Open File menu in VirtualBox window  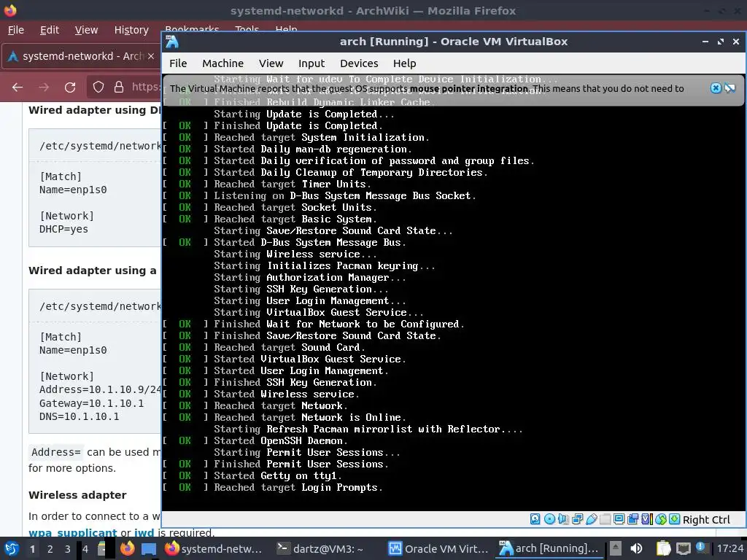178,63
